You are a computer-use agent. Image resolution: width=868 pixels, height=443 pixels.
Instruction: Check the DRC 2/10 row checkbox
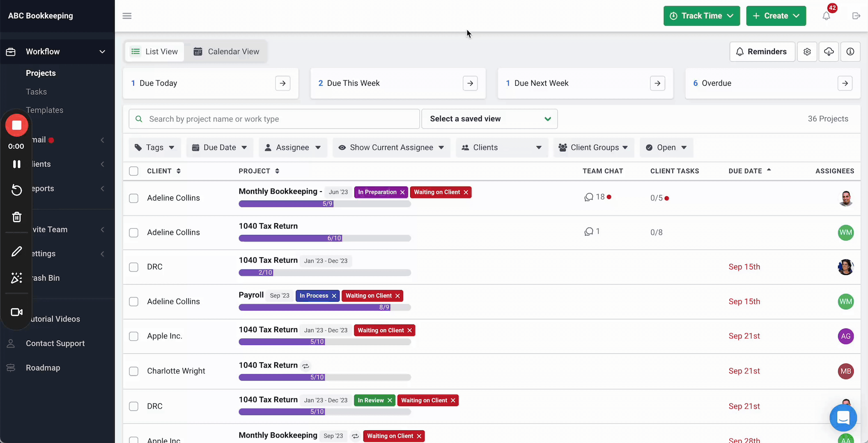[x=134, y=267]
